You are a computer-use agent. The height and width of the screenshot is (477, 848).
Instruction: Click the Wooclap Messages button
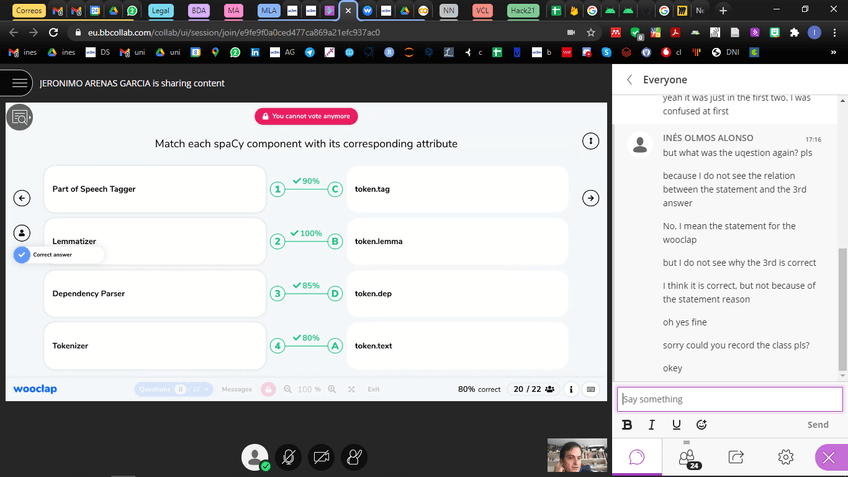click(x=237, y=389)
